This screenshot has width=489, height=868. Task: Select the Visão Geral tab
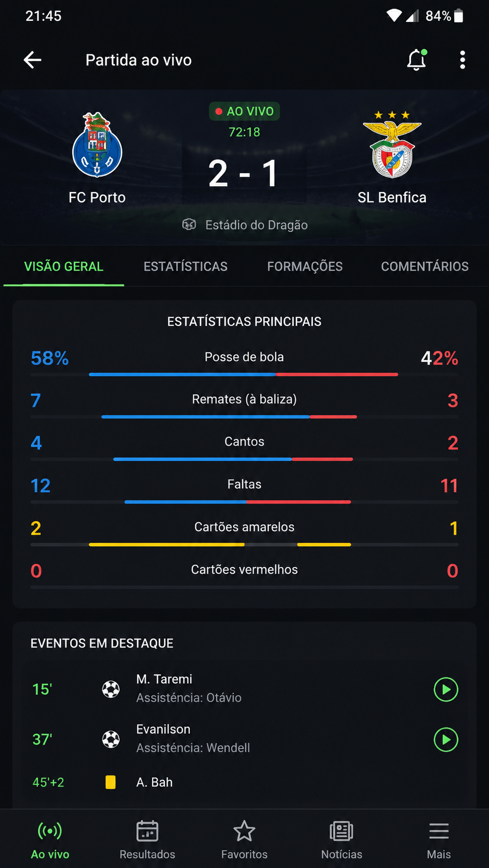coord(63,266)
